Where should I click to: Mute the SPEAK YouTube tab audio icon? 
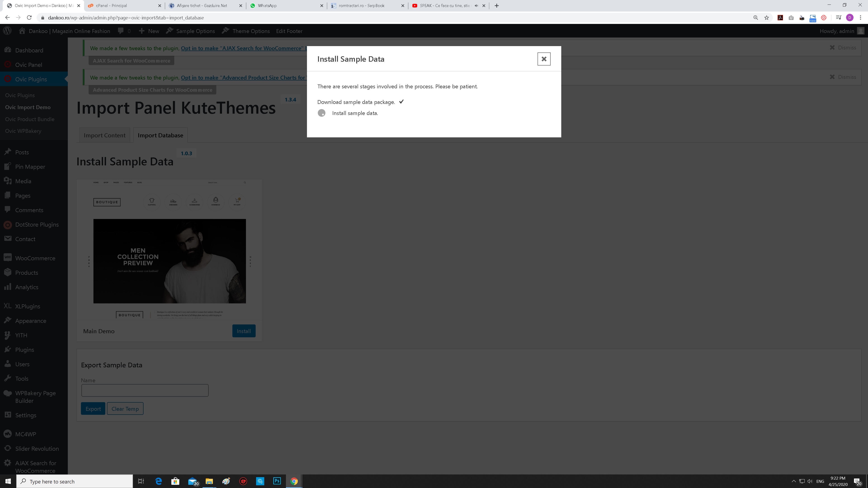pos(476,6)
